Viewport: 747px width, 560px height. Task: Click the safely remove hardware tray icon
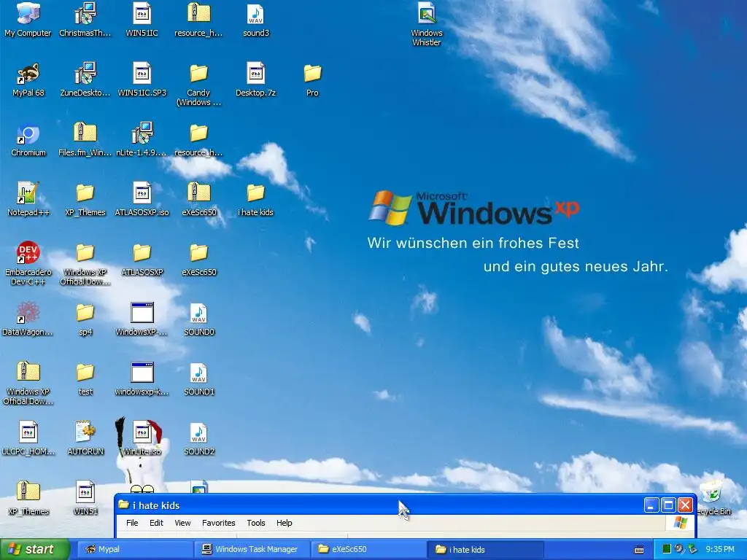click(692, 549)
